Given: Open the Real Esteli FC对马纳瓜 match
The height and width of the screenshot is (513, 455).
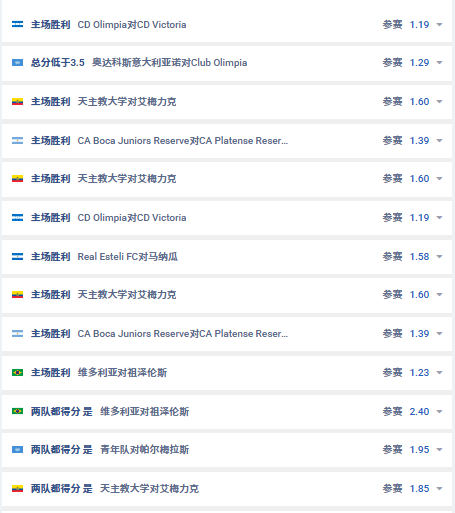Looking at the screenshot, I should 128,257.
